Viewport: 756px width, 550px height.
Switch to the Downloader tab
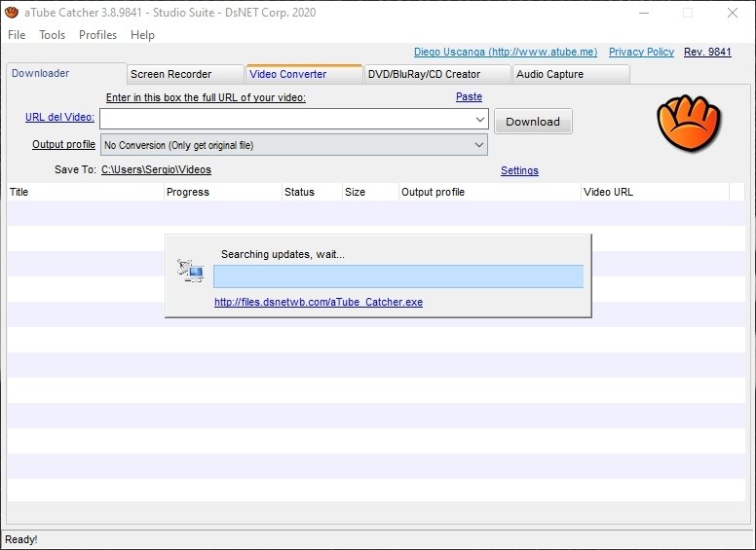[x=66, y=73]
